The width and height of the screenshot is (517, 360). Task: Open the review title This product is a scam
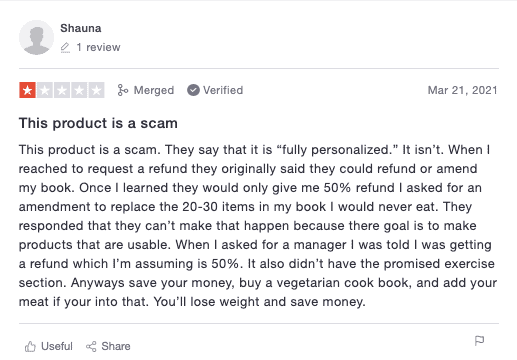pyautogui.click(x=98, y=123)
